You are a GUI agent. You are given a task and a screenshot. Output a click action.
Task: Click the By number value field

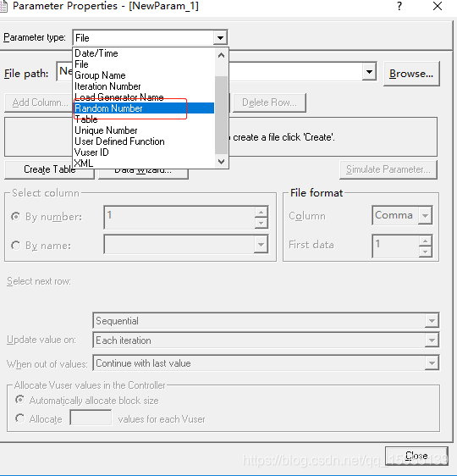pos(179,217)
